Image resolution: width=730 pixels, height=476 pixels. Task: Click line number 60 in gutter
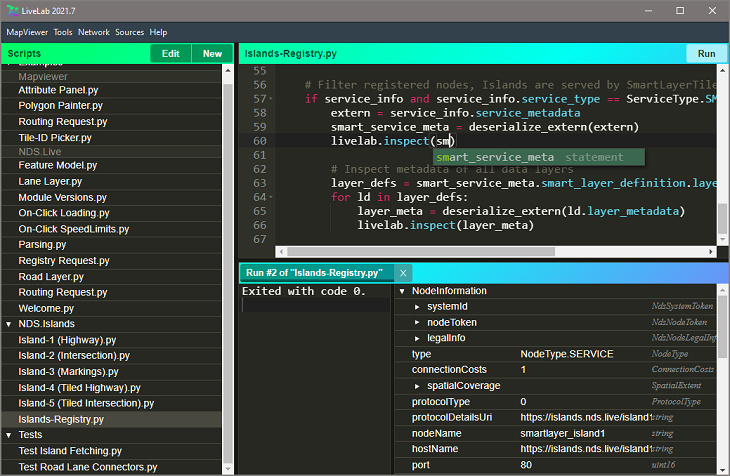pyautogui.click(x=260, y=141)
